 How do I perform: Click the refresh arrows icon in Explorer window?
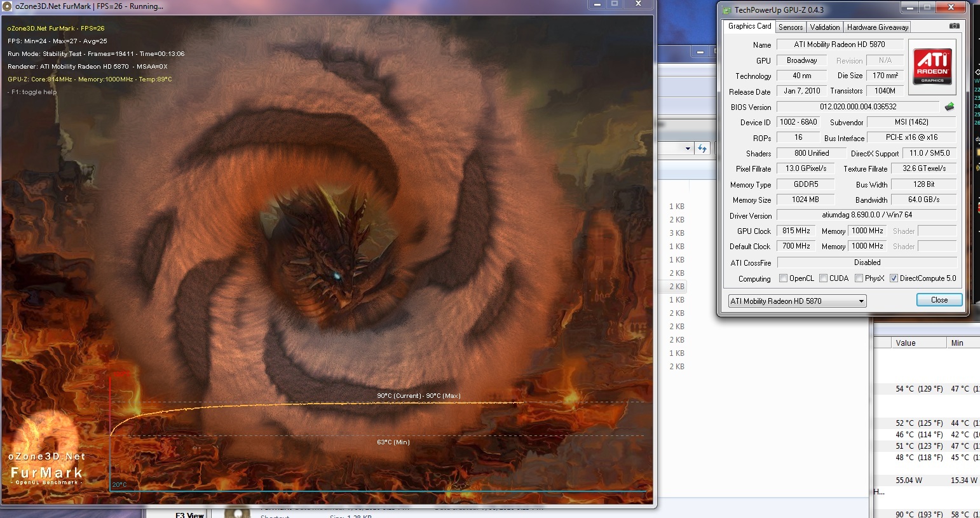(x=702, y=149)
